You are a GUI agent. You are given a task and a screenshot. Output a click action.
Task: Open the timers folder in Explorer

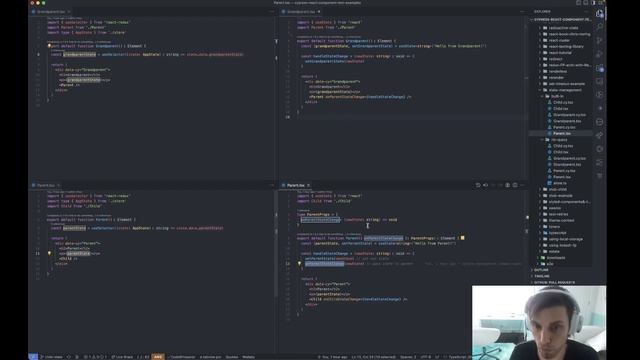pos(554,227)
